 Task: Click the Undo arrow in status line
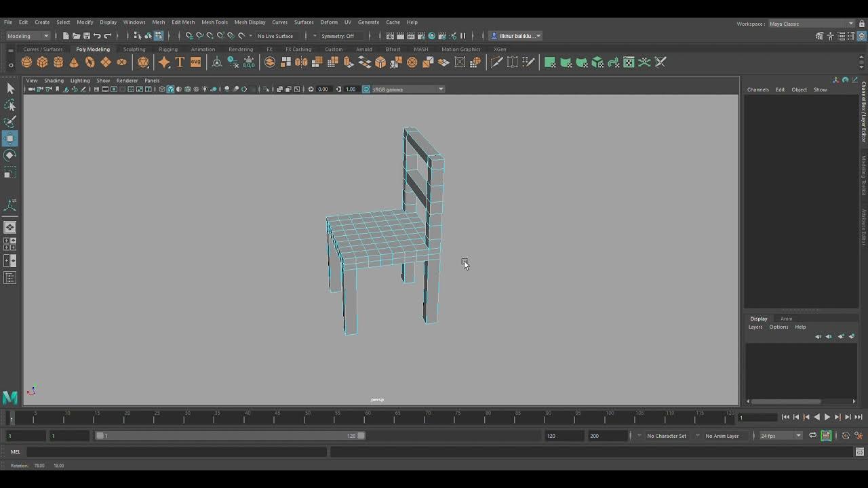[97, 36]
